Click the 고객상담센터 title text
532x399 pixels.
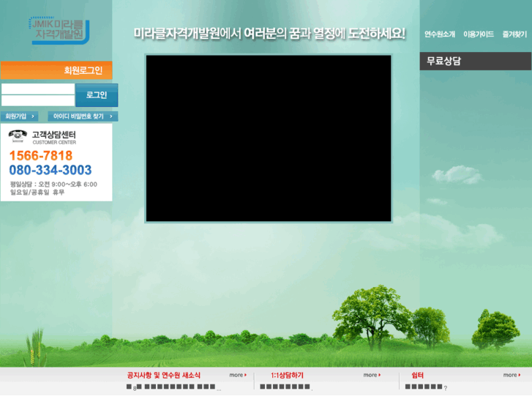[x=54, y=135]
